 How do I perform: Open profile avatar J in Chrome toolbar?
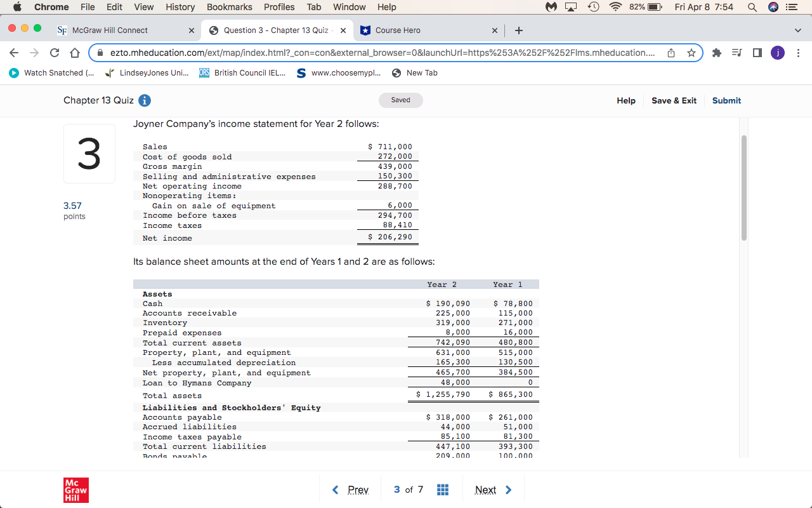coord(778,53)
